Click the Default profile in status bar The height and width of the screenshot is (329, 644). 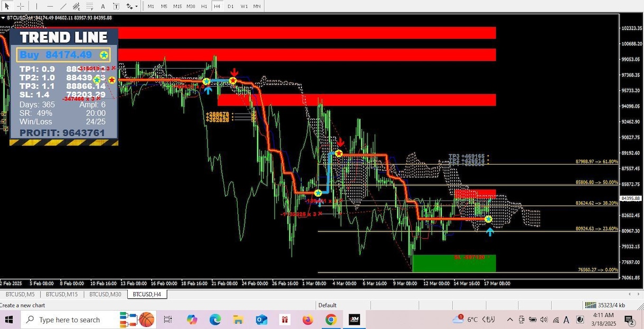pyautogui.click(x=327, y=305)
